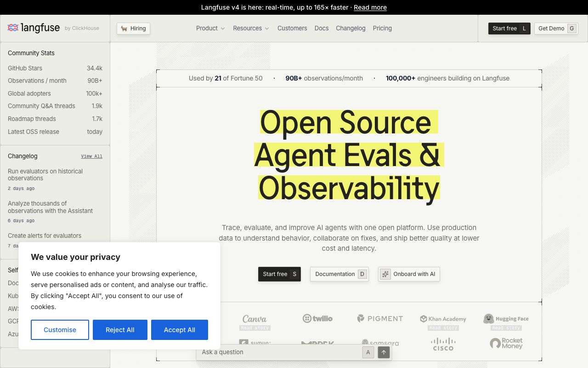The height and width of the screenshot is (368, 588).
Task: Expand the Product dropdown menu
Action: point(210,28)
